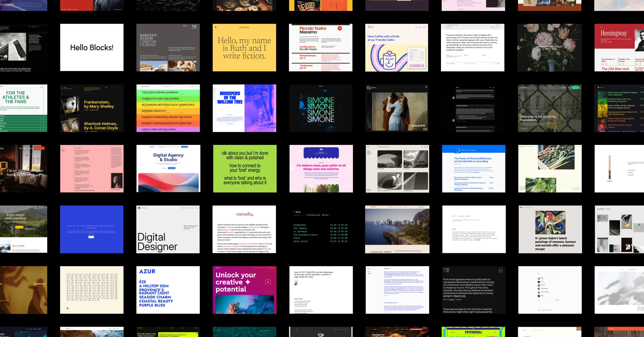The width and height of the screenshot is (644, 337).
Task: Click the Twitter icon on the architect portfolio header
Action: point(422,147)
